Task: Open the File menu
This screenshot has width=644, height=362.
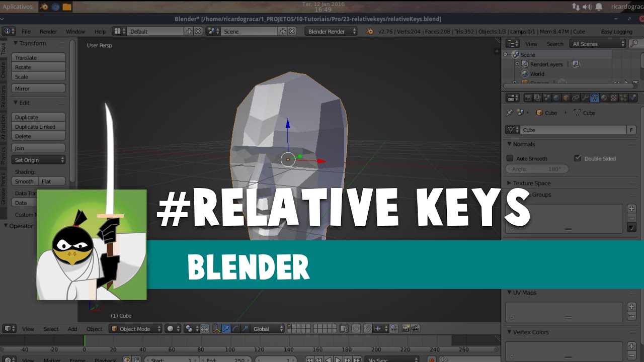Action: click(x=26, y=31)
